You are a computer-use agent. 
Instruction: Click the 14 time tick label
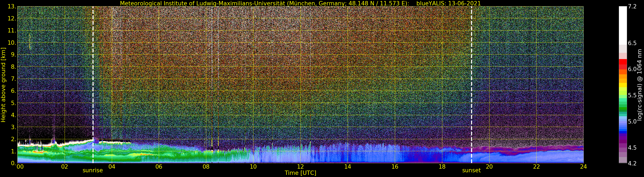click(x=347, y=166)
